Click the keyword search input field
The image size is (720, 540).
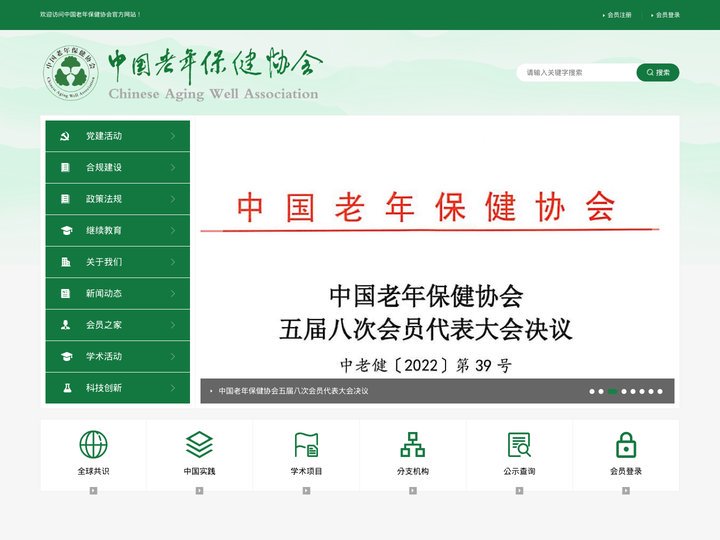point(577,73)
